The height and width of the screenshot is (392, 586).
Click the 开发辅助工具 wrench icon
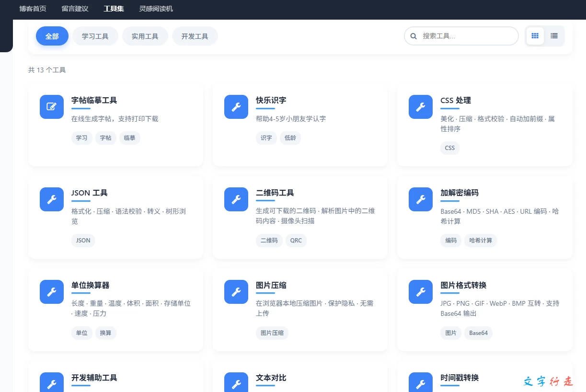click(52, 382)
